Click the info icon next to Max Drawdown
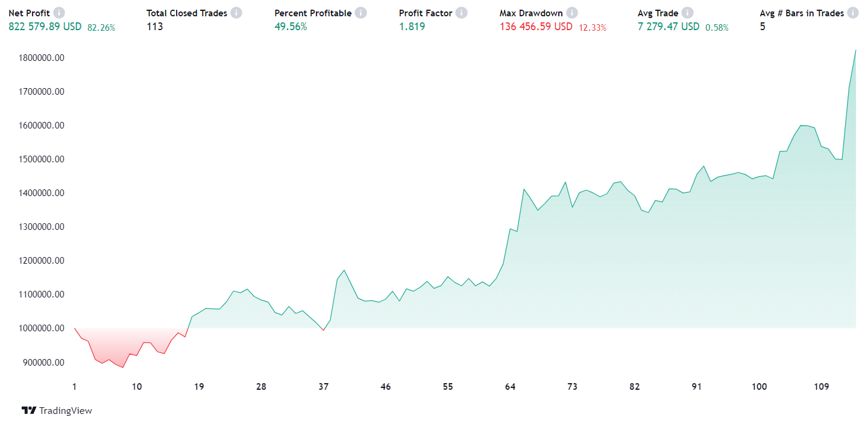 click(x=571, y=13)
